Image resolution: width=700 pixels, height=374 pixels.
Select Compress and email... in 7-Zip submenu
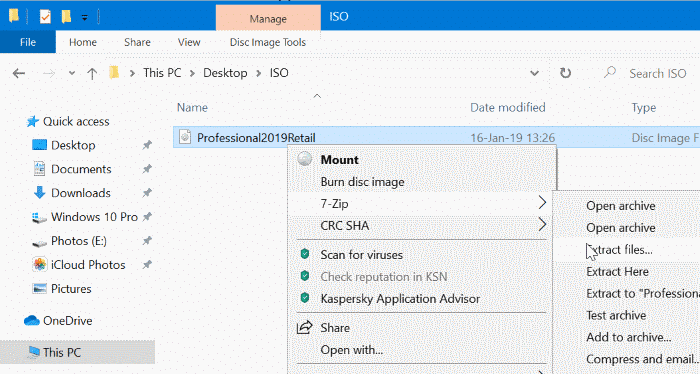[642, 359]
